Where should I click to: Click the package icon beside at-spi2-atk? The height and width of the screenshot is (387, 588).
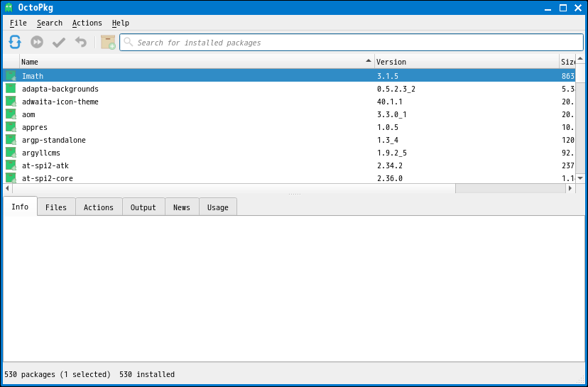click(x=11, y=165)
